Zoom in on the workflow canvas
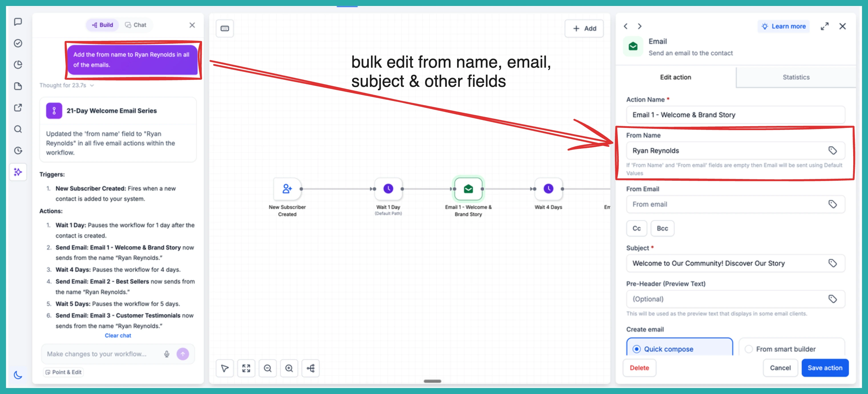868x394 pixels. point(289,368)
